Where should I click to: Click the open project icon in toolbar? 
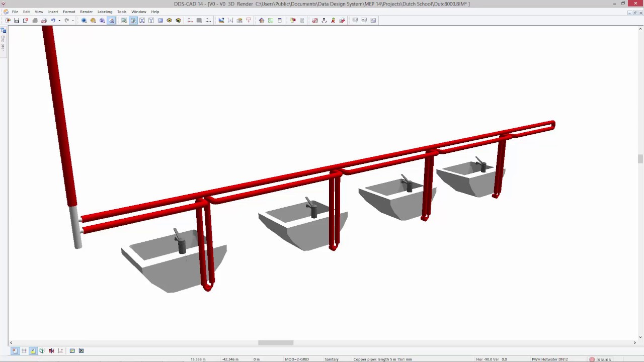tap(8, 20)
